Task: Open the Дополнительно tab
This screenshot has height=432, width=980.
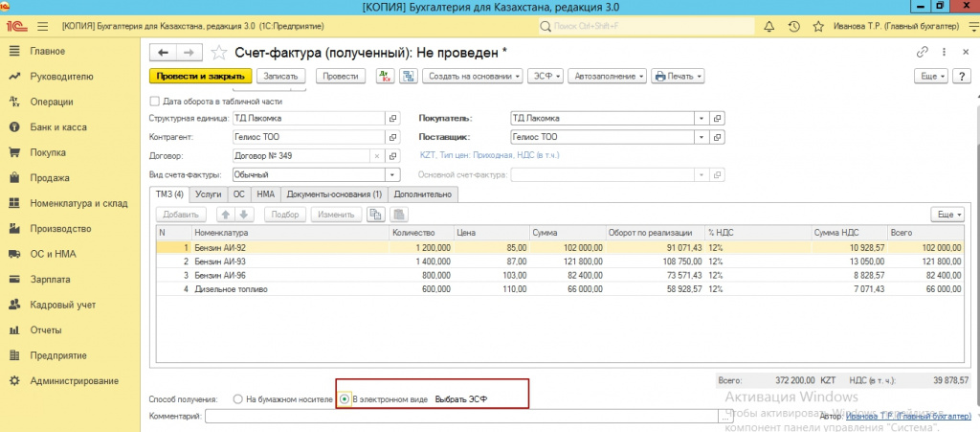Action: 423,194
